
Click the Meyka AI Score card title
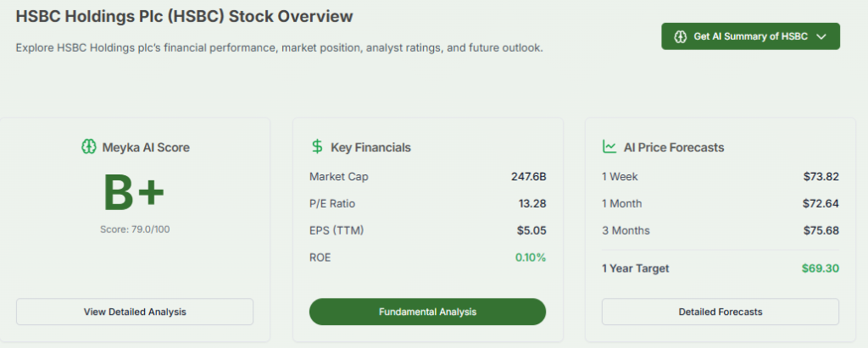click(145, 147)
